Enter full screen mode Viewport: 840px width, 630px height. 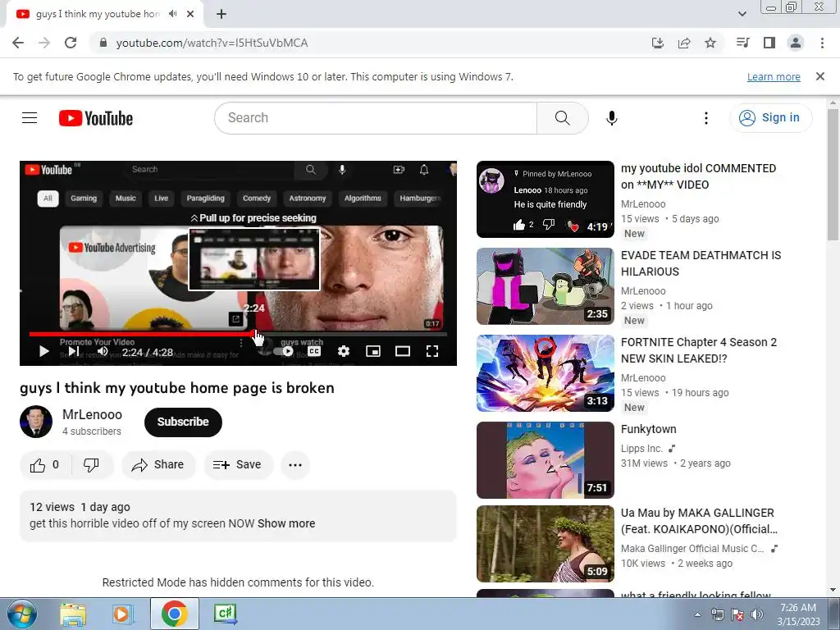[x=432, y=351]
